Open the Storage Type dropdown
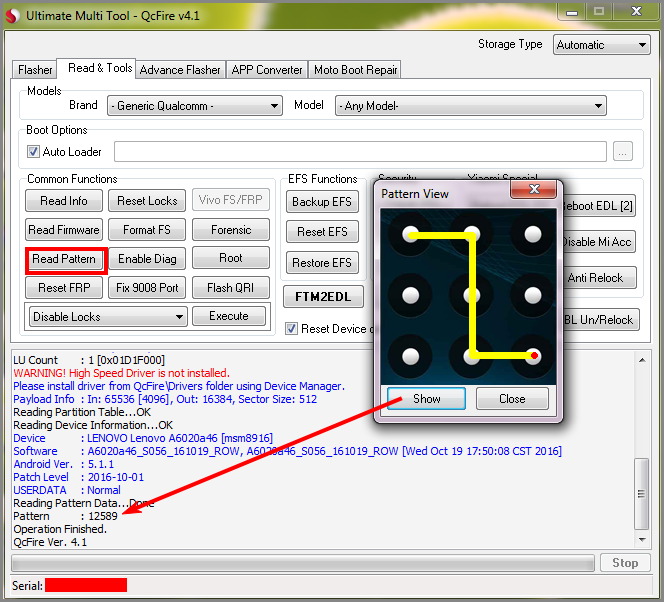The width and height of the screenshot is (664, 602). 601,44
